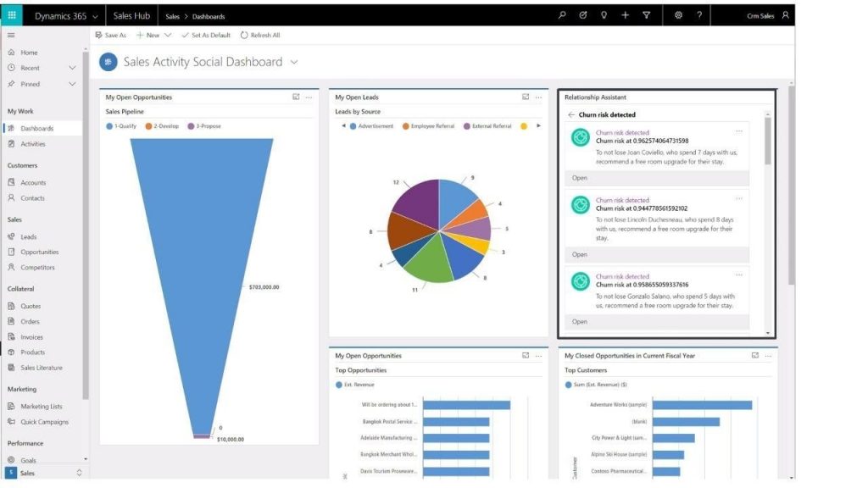This screenshot has width=868, height=488.
Task: Click the Save As button
Action: (111, 35)
